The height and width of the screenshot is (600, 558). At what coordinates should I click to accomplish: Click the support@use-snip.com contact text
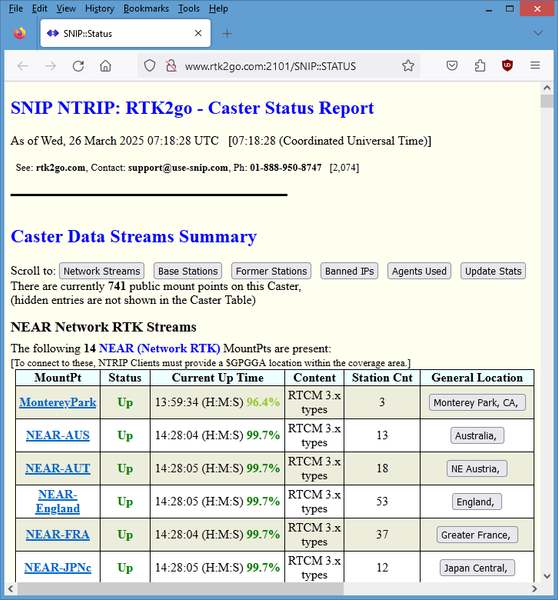(178, 168)
